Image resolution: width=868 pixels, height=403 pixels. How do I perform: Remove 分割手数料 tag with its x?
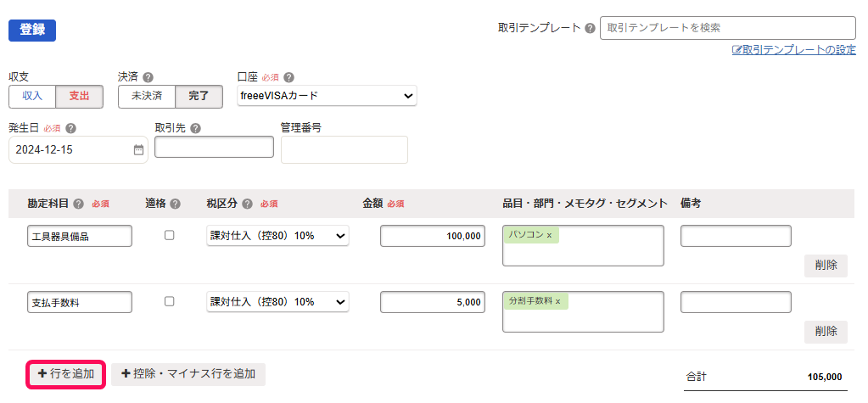(558, 302)
